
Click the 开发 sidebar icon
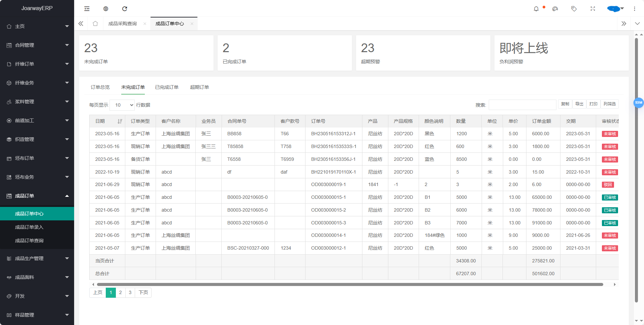coord(9,296)
